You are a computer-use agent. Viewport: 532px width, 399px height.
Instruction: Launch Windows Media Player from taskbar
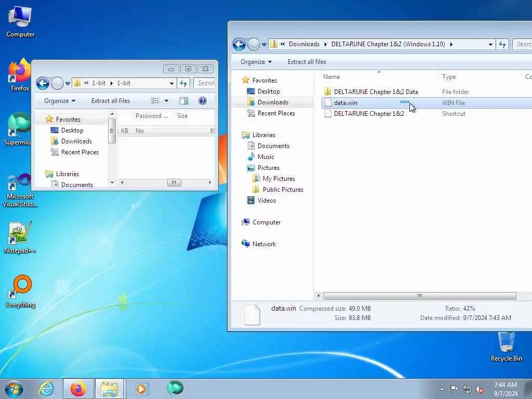pyautogui.click(x=141, y=389)
